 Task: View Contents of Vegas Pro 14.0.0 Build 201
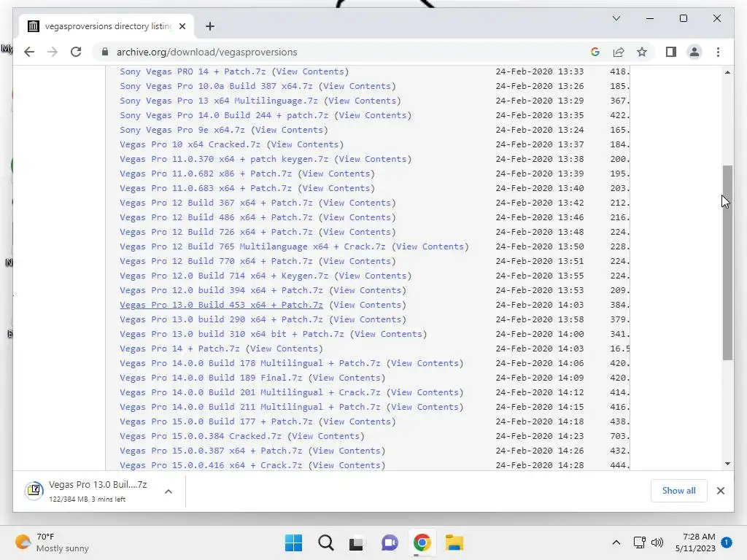(x=425, y=392)
